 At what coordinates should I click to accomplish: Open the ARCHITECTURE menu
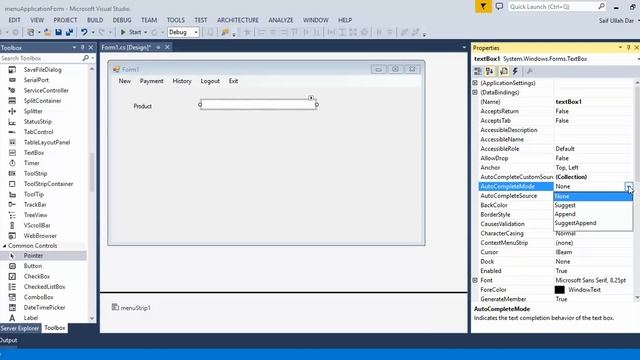pyautogui.click(x=238, y=20)
